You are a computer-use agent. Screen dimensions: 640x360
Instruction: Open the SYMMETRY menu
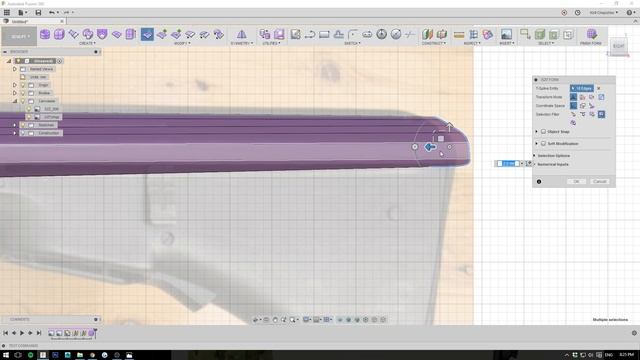click(x=242, y=43)
